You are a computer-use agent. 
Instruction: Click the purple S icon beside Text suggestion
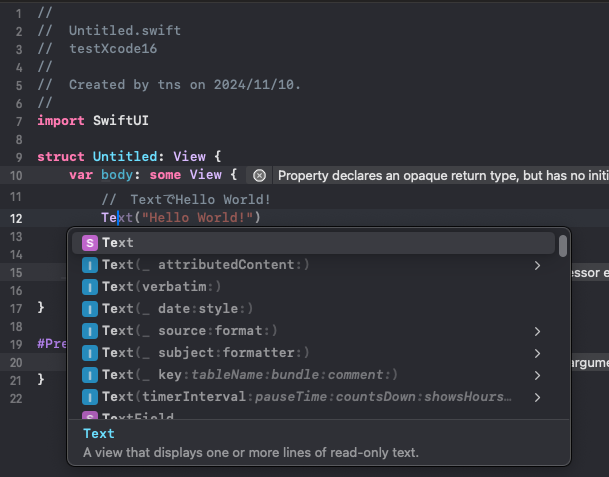click(x=90, y=243)
